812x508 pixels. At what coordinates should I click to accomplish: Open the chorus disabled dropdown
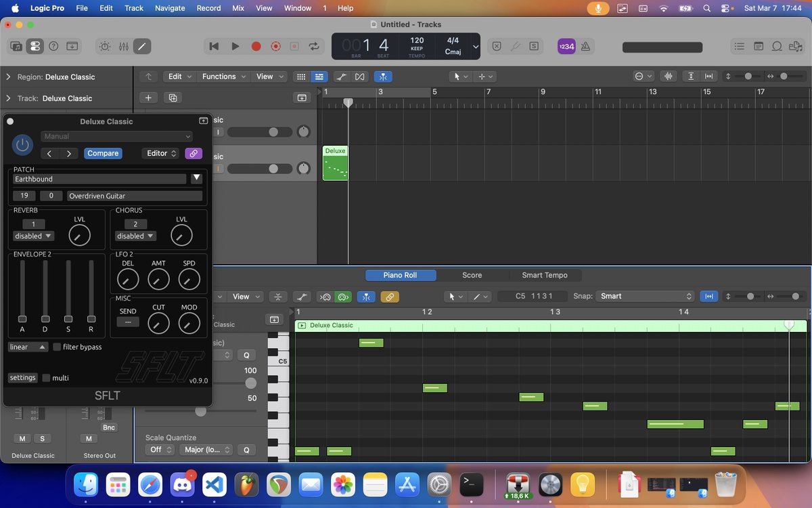click(x=135, y=236)
